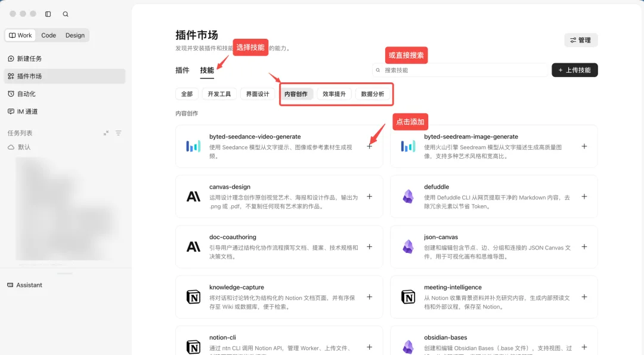Switch to the 技能 tab
This screenshot has height=355, width=644.
[207, 70]
